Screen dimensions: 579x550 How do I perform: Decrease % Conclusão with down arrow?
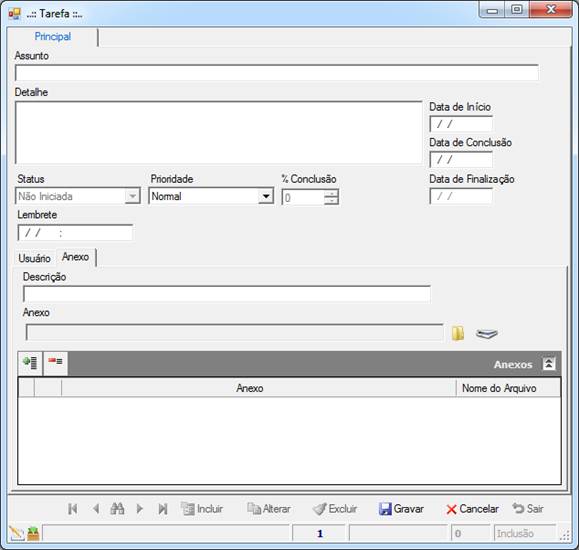pos(331,201)
